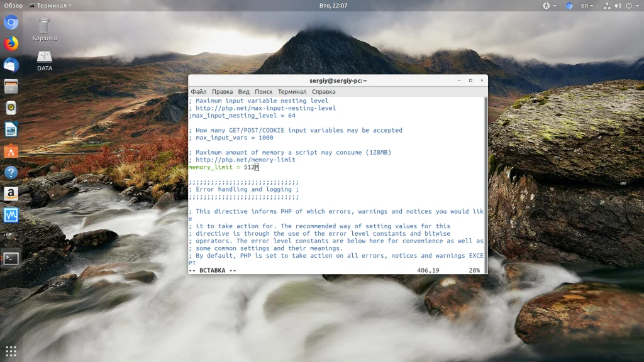Open the Обзор activities overview

coord(13,6)
